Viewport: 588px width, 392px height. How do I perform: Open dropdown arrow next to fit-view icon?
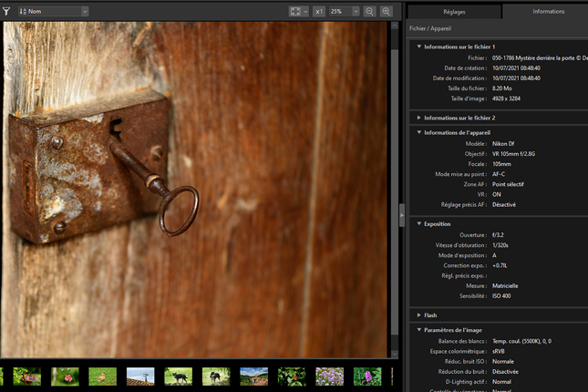pyautogui.click(x=305, y=11)
